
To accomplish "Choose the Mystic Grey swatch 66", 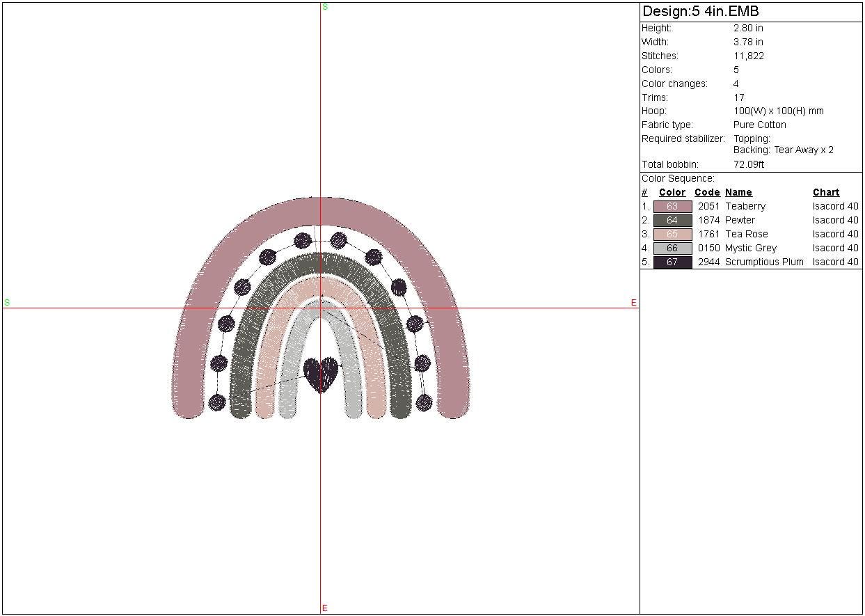I will (672, 248).
